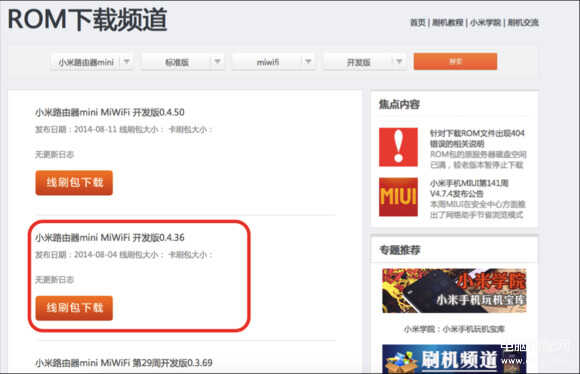Click the orange search button
The image size is (580, 374).
click(455, 61)
